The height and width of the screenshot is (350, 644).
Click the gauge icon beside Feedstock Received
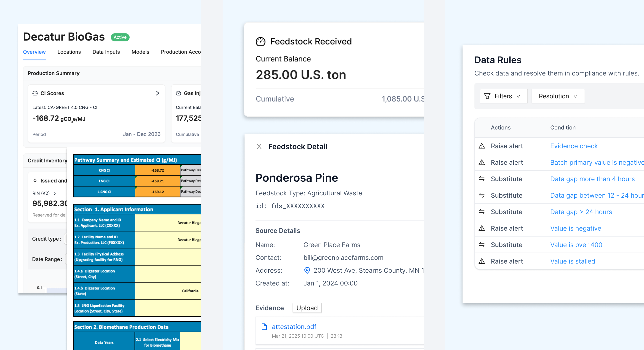260,41
